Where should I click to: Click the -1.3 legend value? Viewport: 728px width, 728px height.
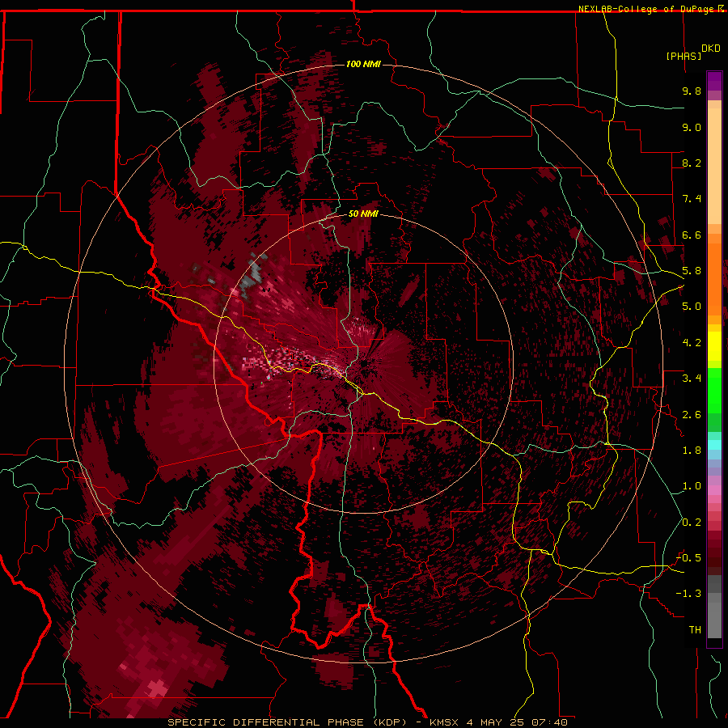(x=688, y=594)
